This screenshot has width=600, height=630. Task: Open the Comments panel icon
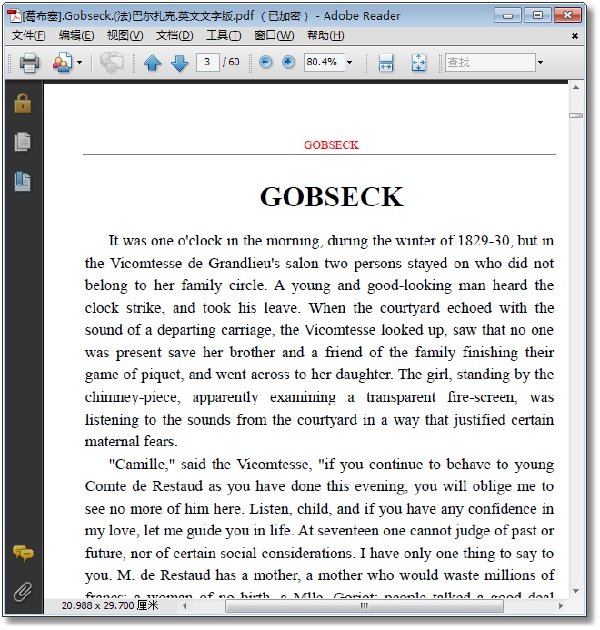pos(23,553)
